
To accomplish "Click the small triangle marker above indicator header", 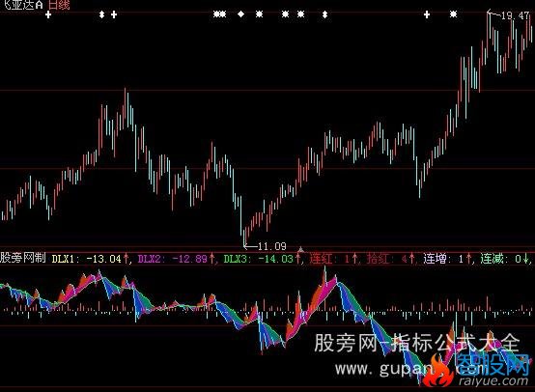I will 300,249.
